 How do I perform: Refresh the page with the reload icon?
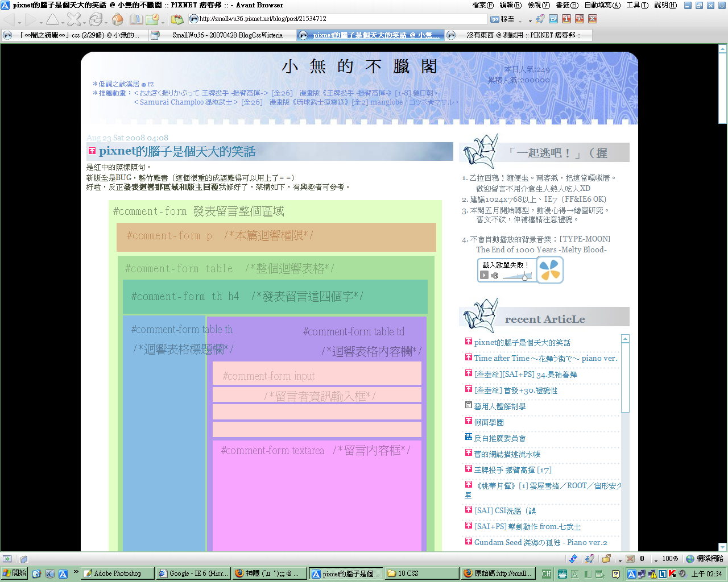point(95,20)
